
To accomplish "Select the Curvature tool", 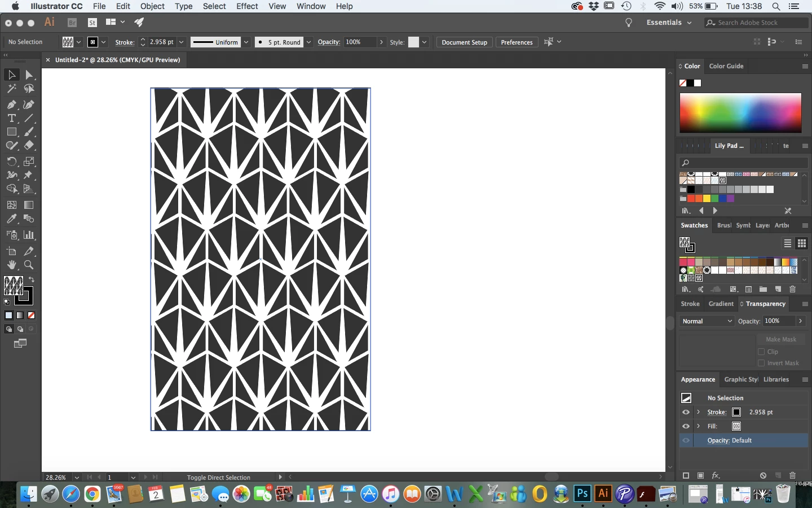I will (x=29, y=104).
